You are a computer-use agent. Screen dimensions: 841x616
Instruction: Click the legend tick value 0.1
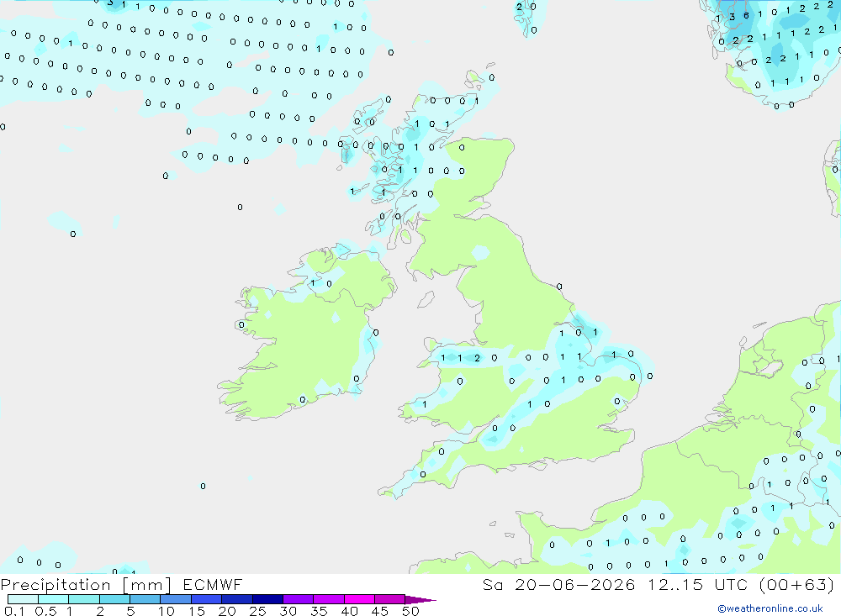[x=14, y=611]
